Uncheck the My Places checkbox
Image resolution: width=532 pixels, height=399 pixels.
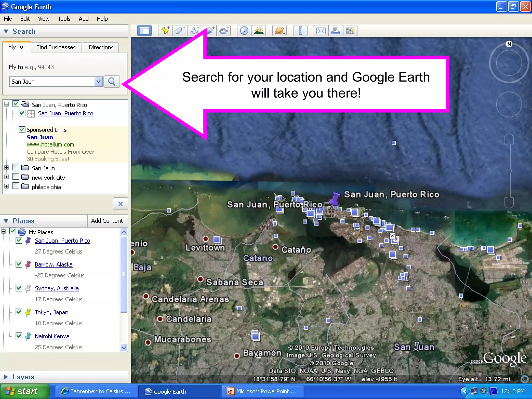tap(13, 231)
